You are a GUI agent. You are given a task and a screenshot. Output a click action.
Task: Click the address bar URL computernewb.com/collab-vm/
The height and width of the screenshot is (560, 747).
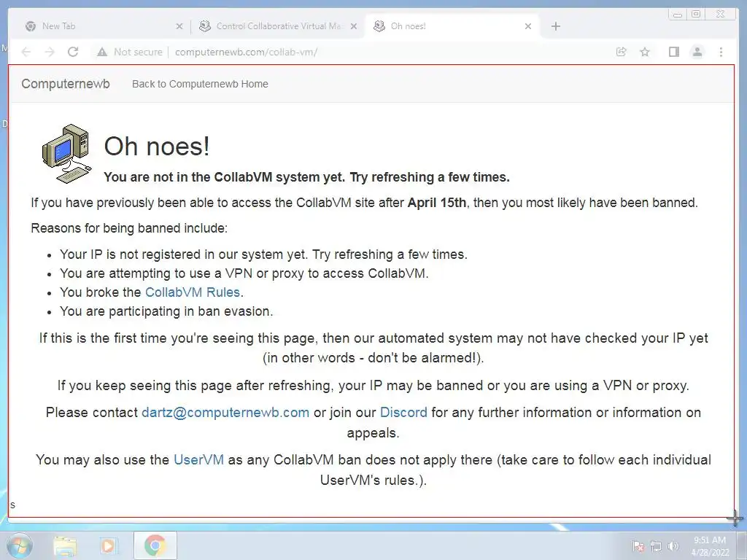pos(246,52)
